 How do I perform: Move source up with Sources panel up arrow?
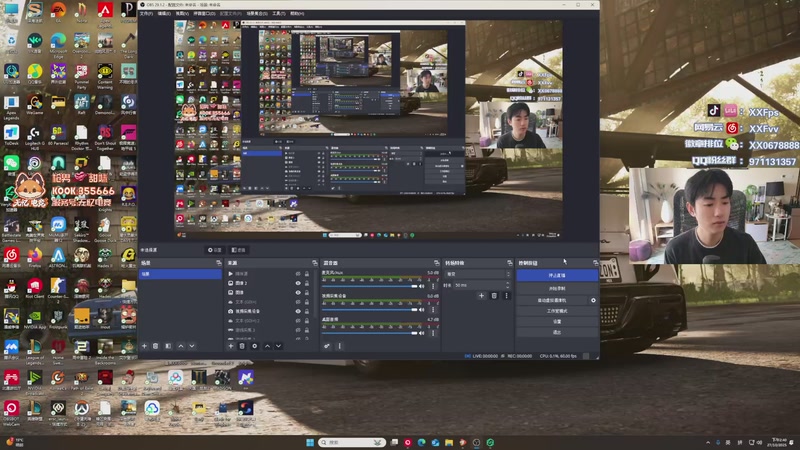tap(267, 346)
